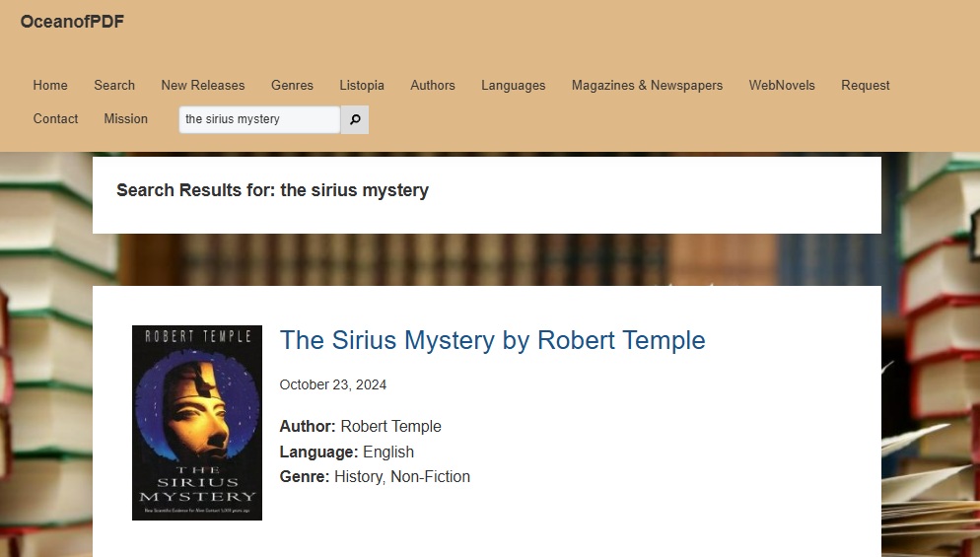The image size is (980, 557).
Task: Click The Sirius Mystery book cover thumbnail
Action: click(x=197, y=423)
